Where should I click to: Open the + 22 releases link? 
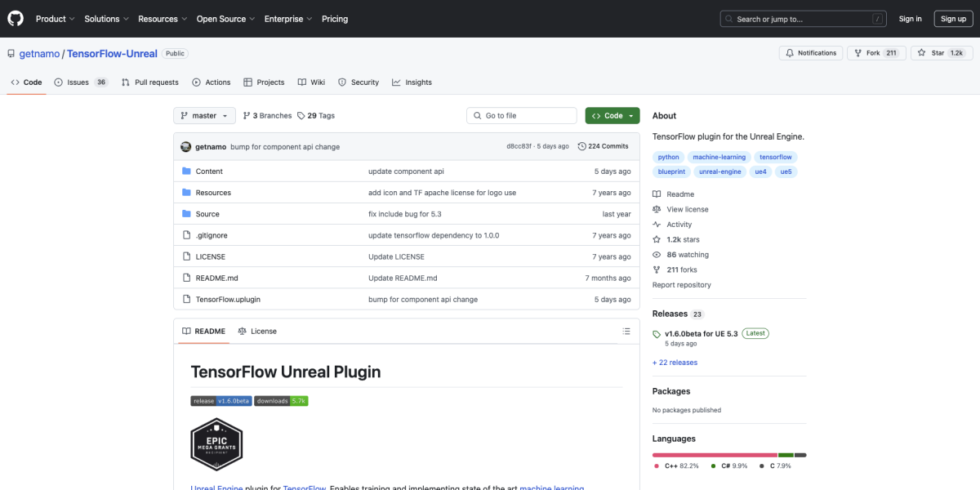click(675, 363)
